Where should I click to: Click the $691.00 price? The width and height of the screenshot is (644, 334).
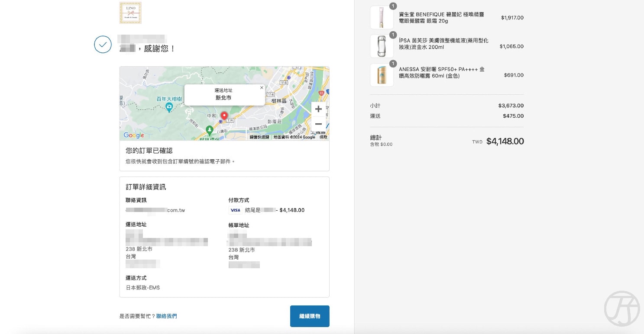click(514, 75)
